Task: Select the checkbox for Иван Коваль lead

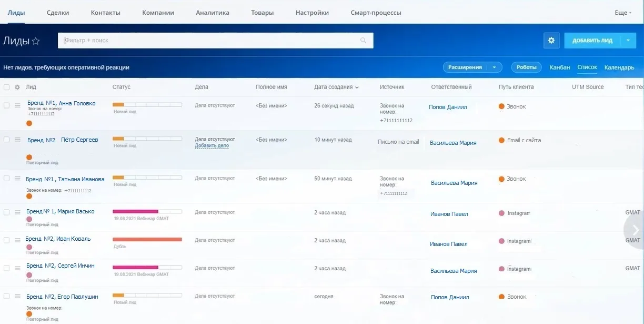Action: tap(7, 240)
